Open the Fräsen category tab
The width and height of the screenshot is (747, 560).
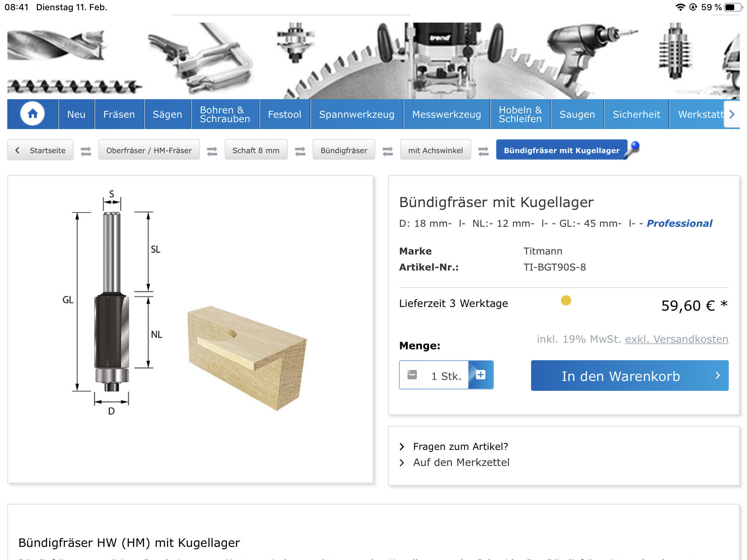(119, 114)
